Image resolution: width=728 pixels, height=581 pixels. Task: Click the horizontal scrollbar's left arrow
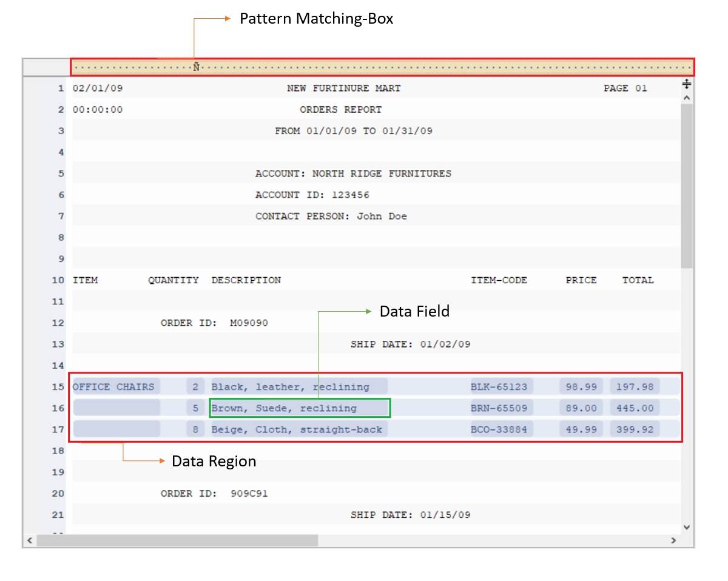pos(29,540)
